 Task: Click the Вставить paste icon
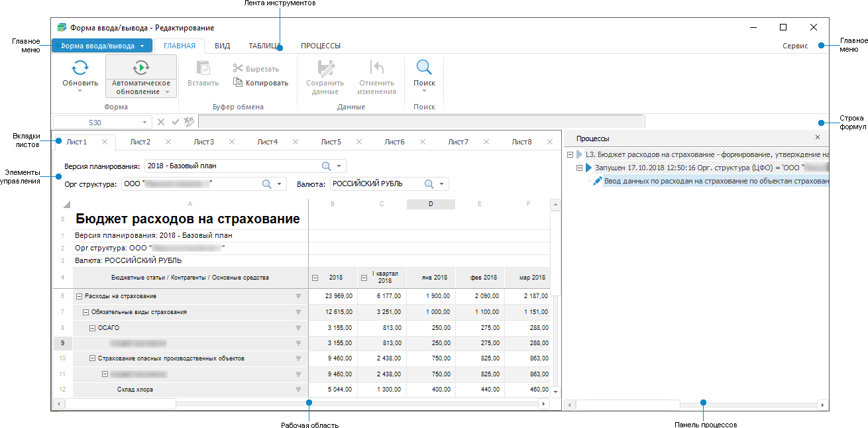coord(203,68)
